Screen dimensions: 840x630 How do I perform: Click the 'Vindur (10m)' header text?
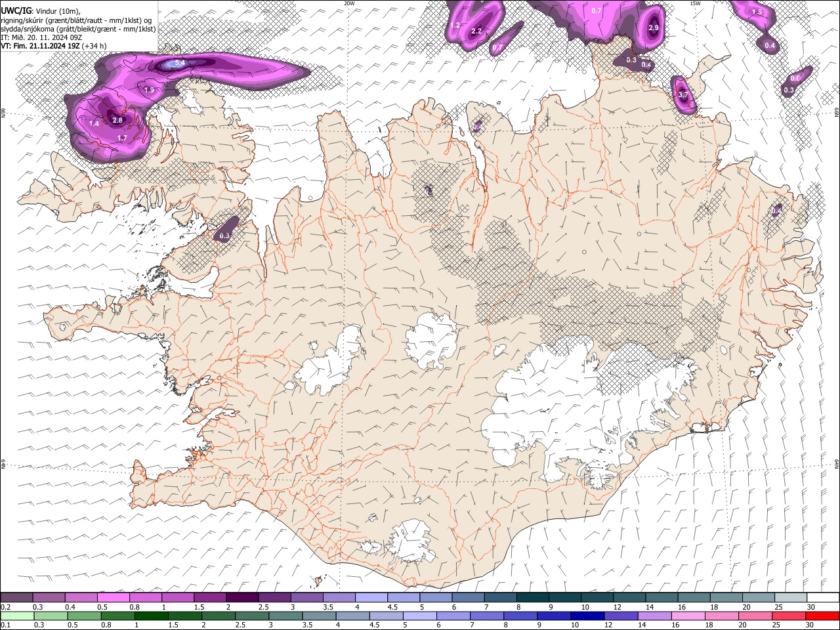pyautogui.click(x=56, y=10)
